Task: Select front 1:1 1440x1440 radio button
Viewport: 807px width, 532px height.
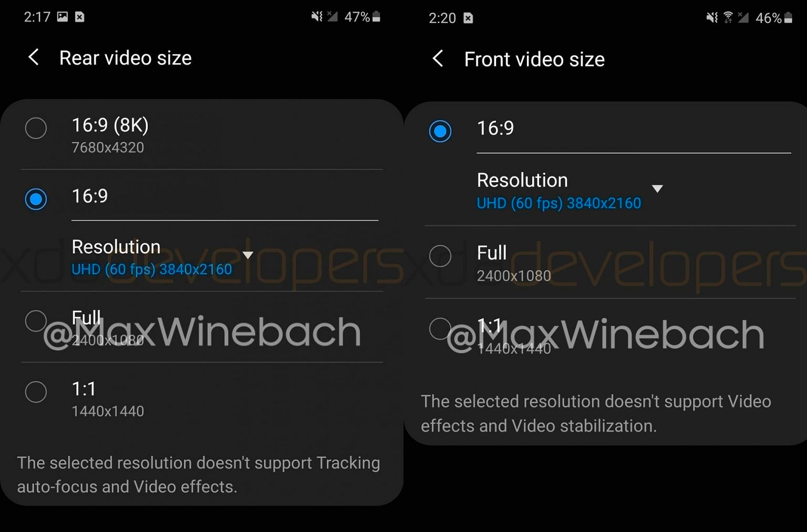Action: [x=440, y=329]
